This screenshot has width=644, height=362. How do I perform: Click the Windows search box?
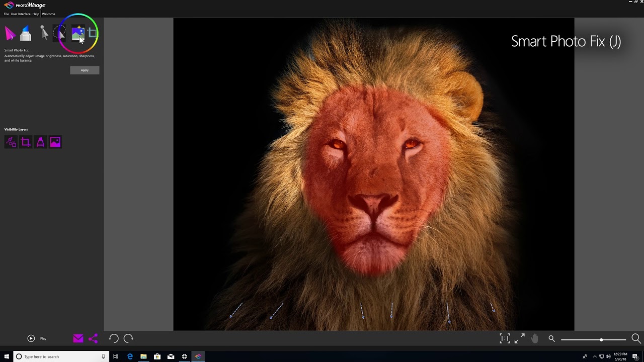point(60,356)
